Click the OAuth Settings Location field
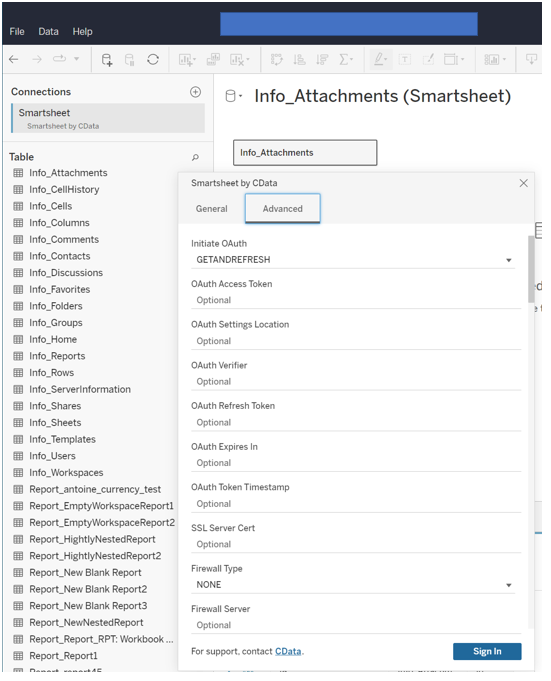Viewport: 551px width, 681px height. click(356, 341)
